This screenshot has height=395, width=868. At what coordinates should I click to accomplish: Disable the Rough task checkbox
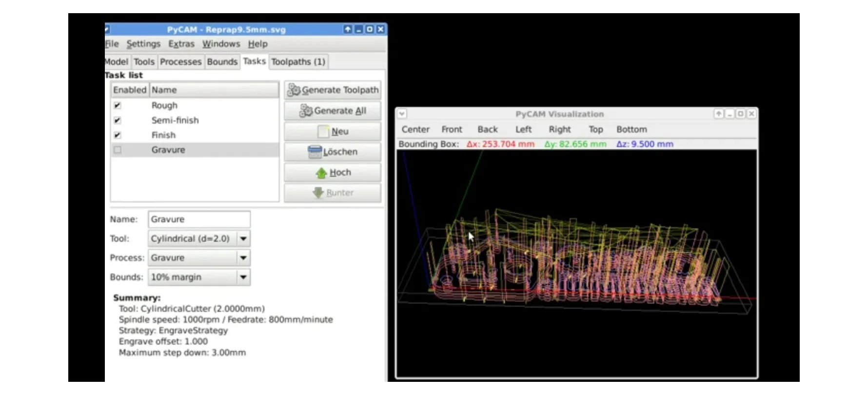[118, 105]
